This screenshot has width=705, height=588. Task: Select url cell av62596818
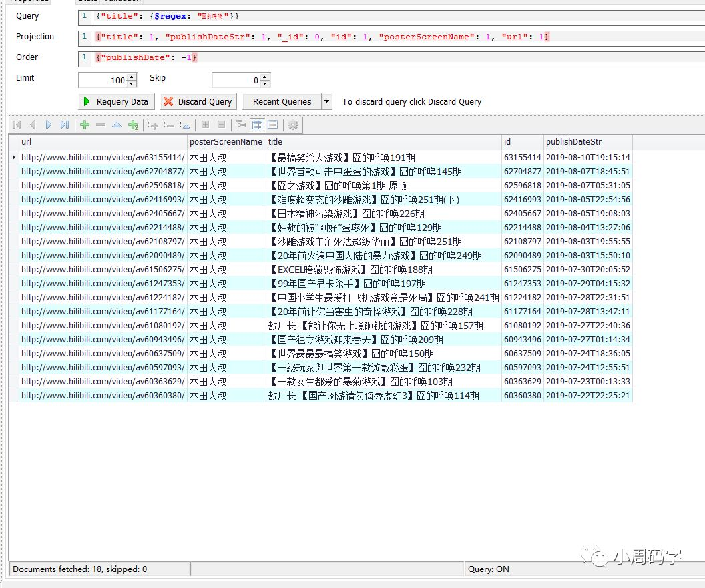click(103, 186)
